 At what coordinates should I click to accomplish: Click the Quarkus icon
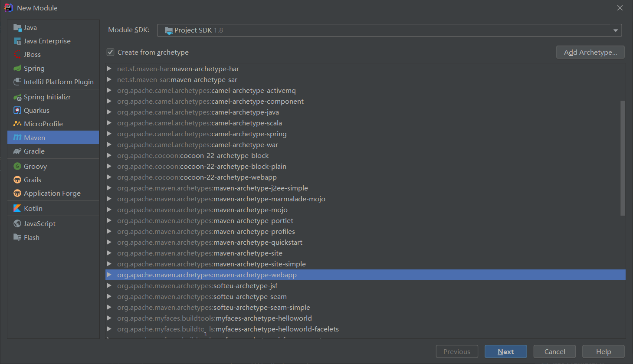pyautogui.click(x=17, y=110)
